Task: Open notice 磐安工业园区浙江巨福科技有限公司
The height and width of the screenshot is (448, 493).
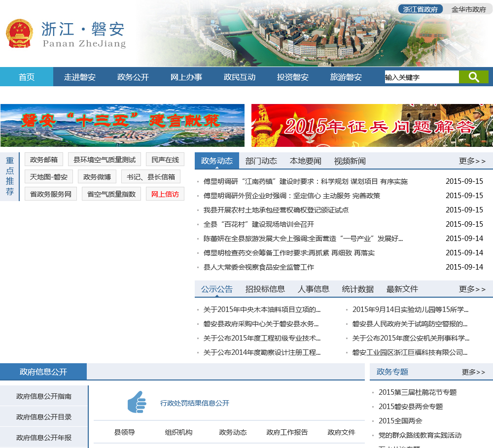Action: click(410, 352)
